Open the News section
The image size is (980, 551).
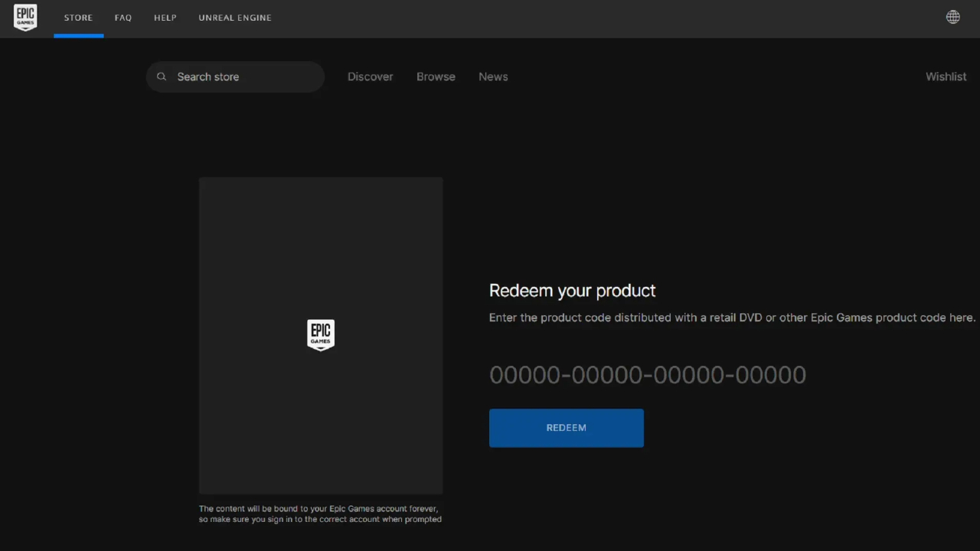tap(493, 77)
